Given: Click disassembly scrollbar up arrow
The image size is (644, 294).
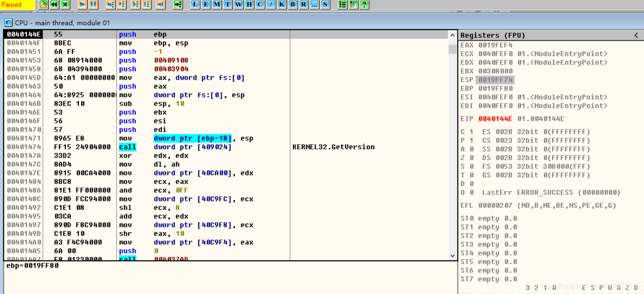Looking at the screenshot, I should (x=453, y=36).
